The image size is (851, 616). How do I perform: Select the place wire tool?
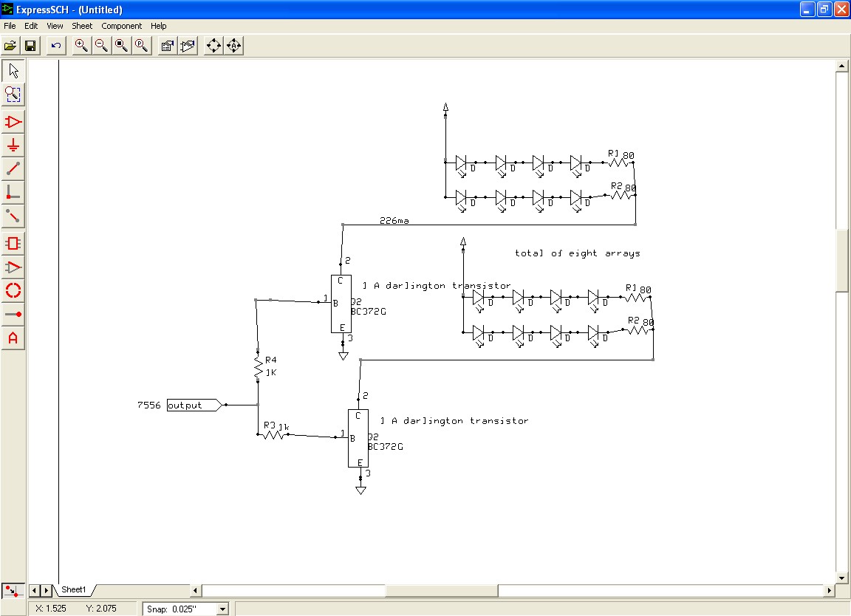tap(13, 169)
